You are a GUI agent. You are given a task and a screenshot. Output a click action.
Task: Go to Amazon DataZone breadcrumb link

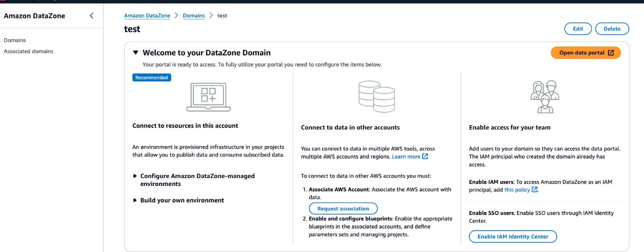coord(147,15)
